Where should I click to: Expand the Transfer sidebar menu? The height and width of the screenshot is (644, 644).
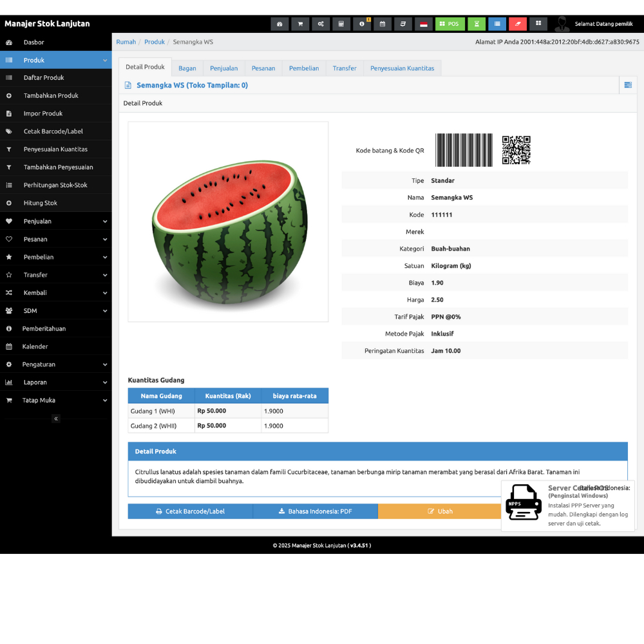(x=56, y=275)
